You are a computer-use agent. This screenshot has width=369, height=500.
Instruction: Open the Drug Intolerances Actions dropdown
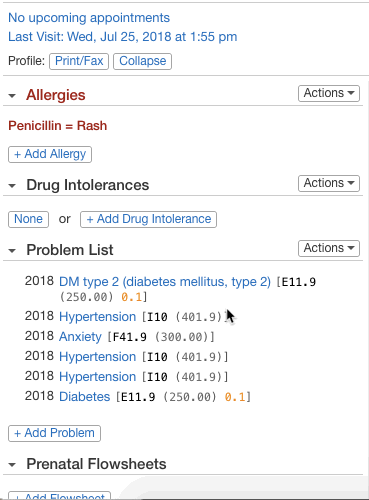(329, 183)
